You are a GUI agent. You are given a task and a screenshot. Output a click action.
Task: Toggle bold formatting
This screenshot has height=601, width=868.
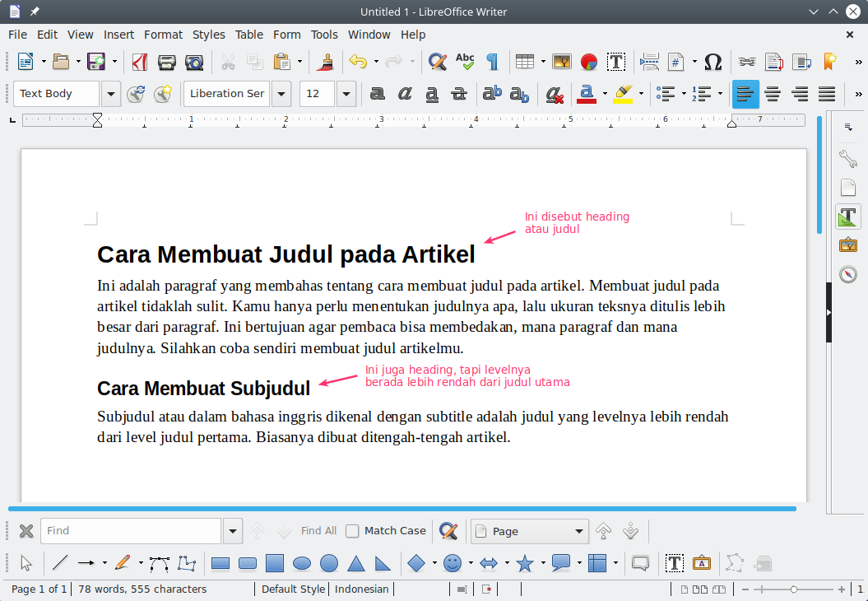[377, 94]
